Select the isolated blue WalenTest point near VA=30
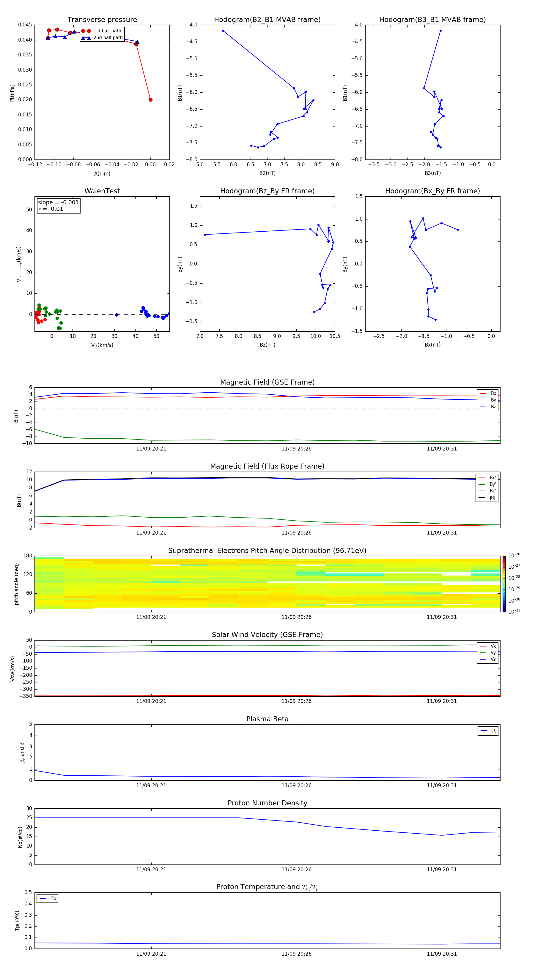The width and height of the screenshot is (535, 980). (x=117, y=315)
